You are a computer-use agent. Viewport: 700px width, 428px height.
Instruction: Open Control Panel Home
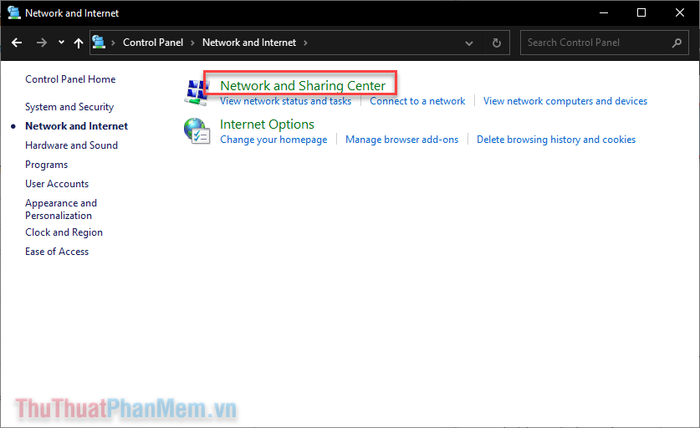pos(70,79)
